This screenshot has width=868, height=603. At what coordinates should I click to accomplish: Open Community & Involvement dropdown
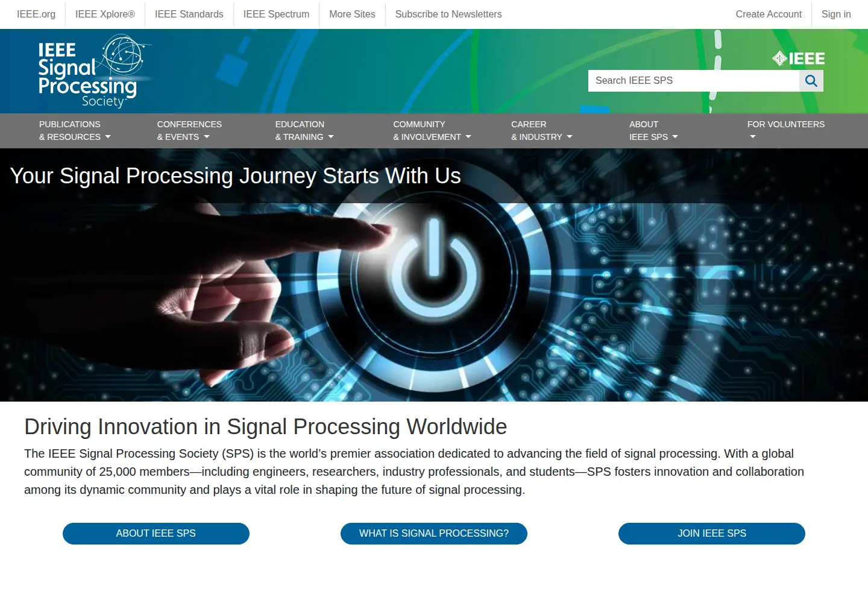pyautogui.click(x=432, y=131)
